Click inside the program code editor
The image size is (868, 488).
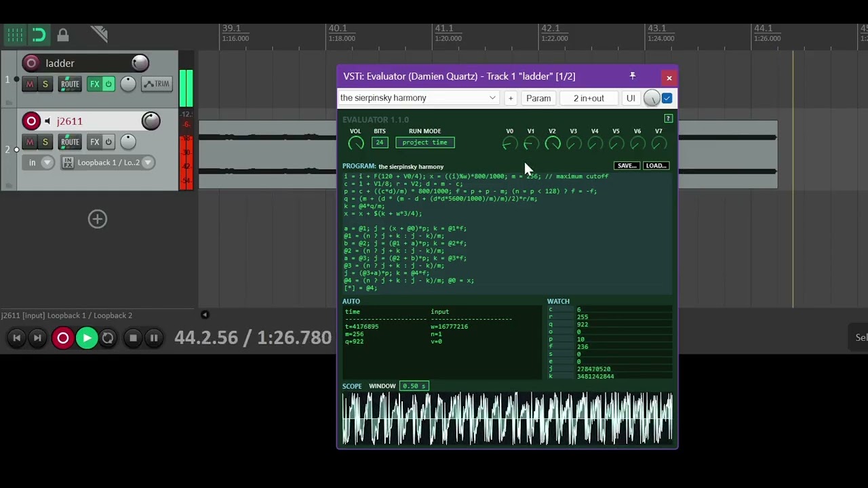click(507, 232)
